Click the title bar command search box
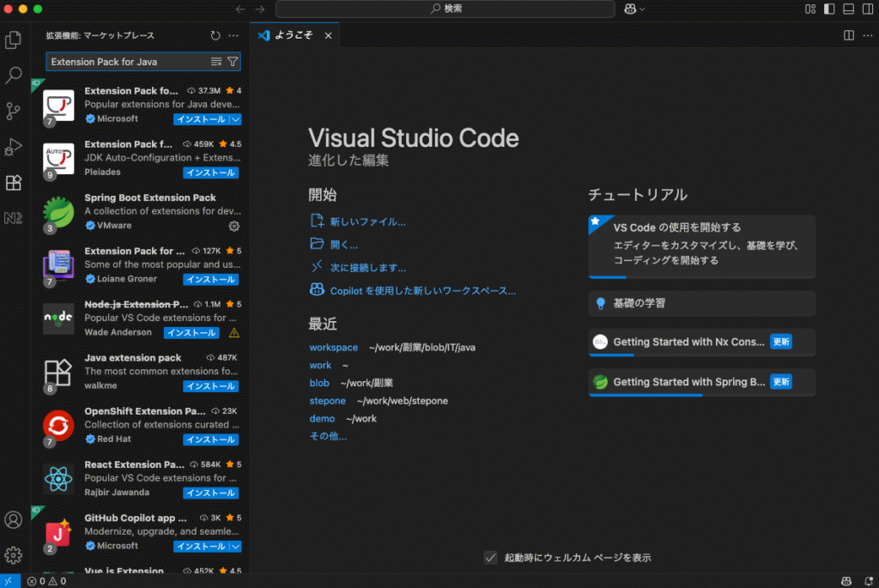 tap(446, 9)
